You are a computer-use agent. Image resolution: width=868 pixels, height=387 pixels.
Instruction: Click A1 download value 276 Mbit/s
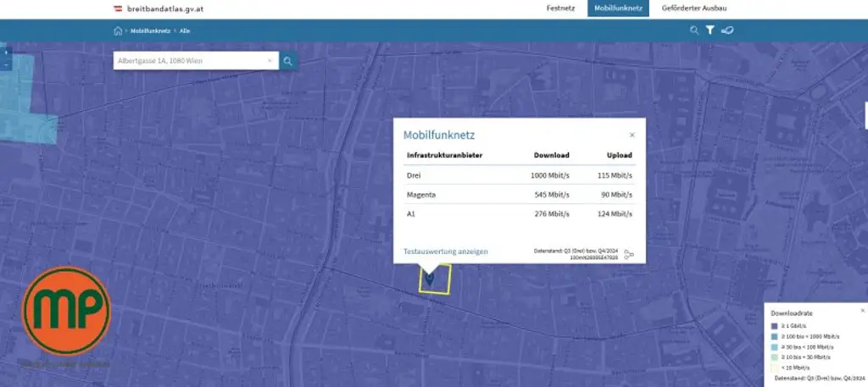552,214
